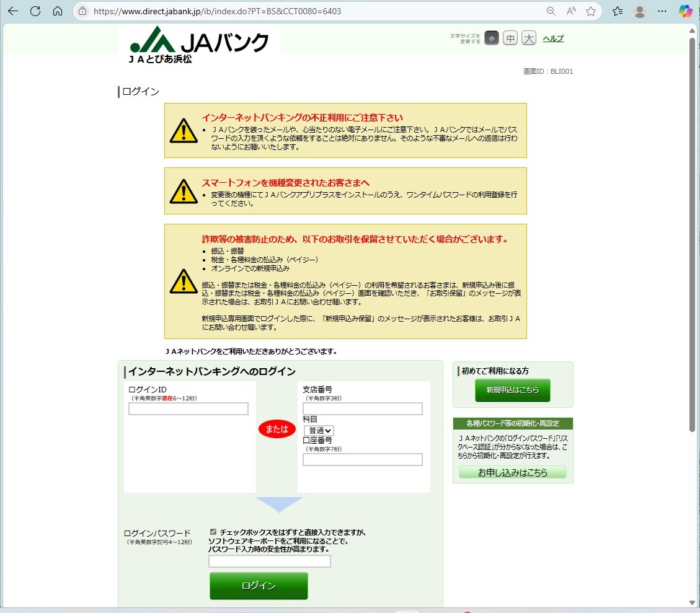Click the scrollbar down arrow

[692, 602]
